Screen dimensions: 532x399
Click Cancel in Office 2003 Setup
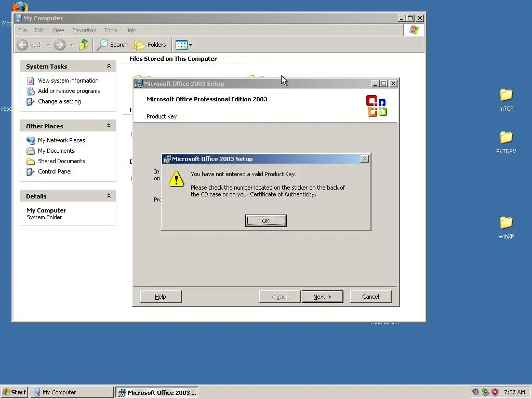370,297
